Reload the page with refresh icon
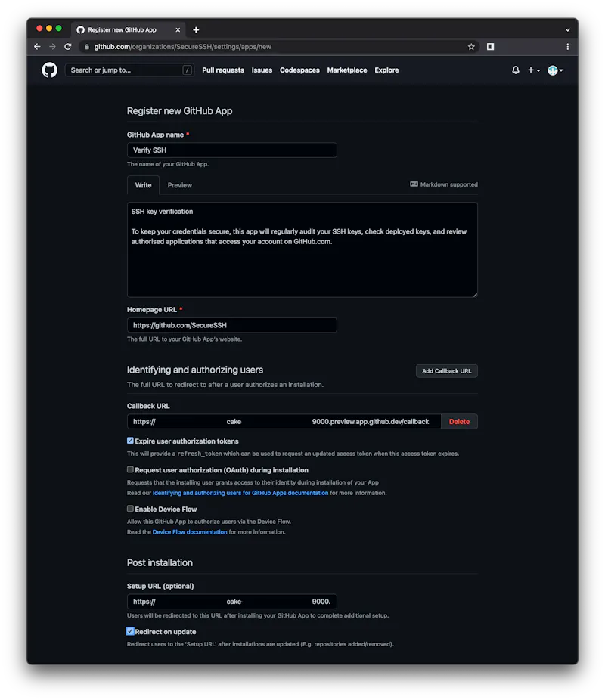The height and width of the screenshot is (700, 605). (x=68, y=46)
